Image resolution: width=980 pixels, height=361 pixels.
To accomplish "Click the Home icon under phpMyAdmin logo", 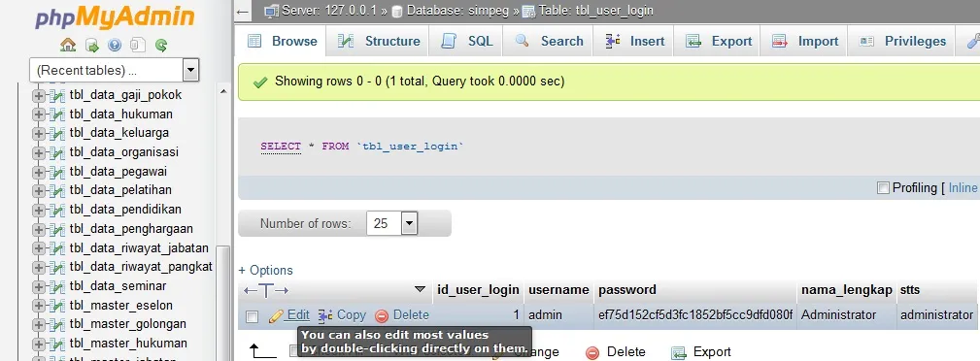I will [67, 45].
